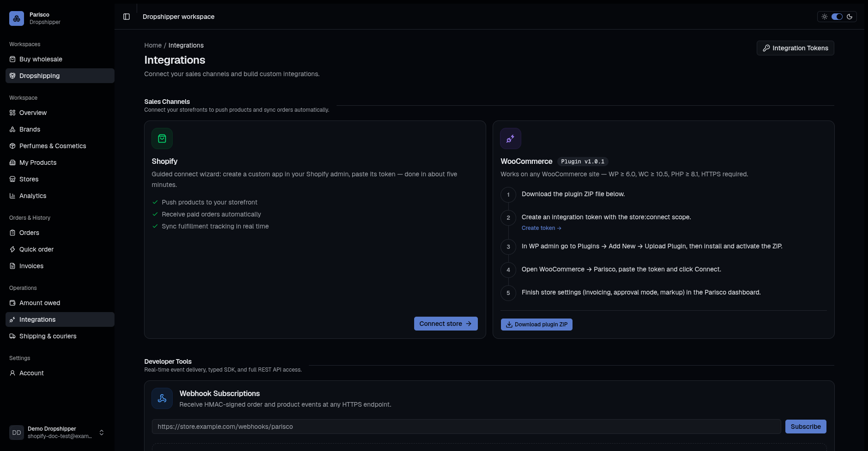This screenshot has width=868, height=451.
Task: Expand Demo Dropshipper user menu
Action: pos(57,433)
